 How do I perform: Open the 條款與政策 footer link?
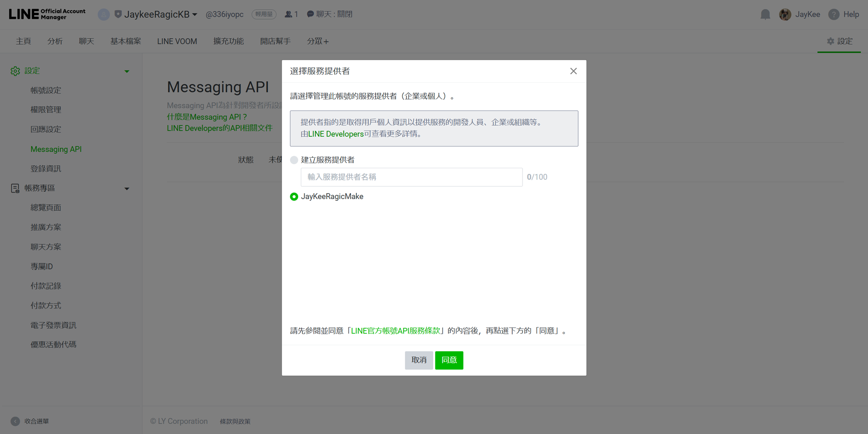[235, 421]
